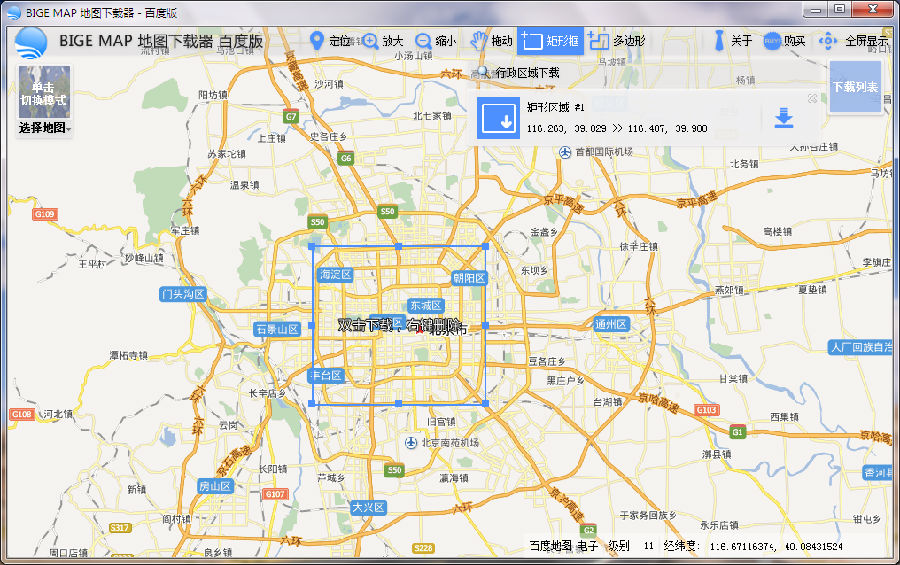Remove 矩形区域 #1 with small x icon
This screenshot has width=900, height=565.
pyautogui.click(x=813, y=99)
